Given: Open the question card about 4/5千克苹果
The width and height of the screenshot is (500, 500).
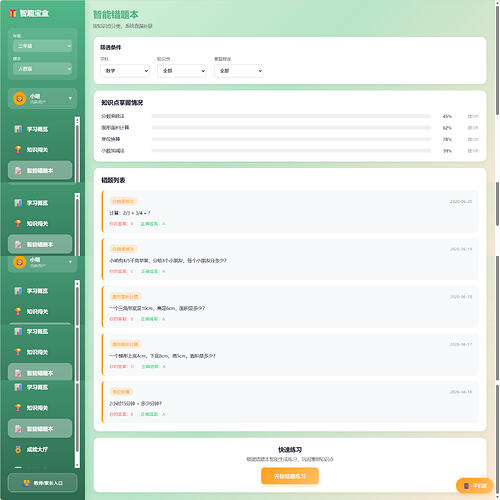Looking at the screenshot, I should coord(290,259).
